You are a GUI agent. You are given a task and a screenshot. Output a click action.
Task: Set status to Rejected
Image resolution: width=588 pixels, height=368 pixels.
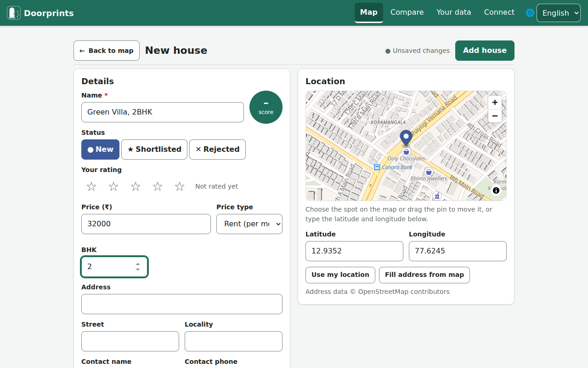[217, 149]
